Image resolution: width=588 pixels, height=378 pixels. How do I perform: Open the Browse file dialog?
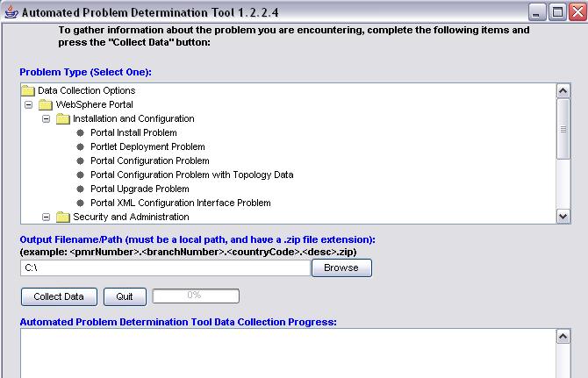341,267
